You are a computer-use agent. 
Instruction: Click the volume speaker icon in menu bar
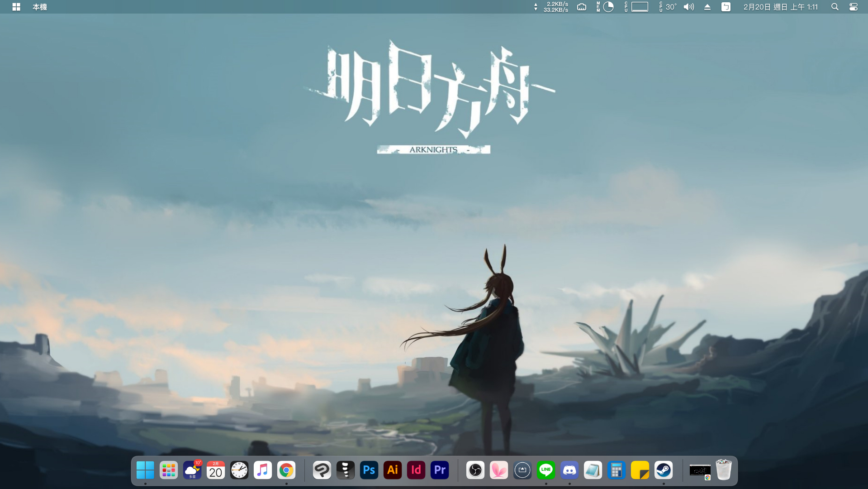(689, 7)
